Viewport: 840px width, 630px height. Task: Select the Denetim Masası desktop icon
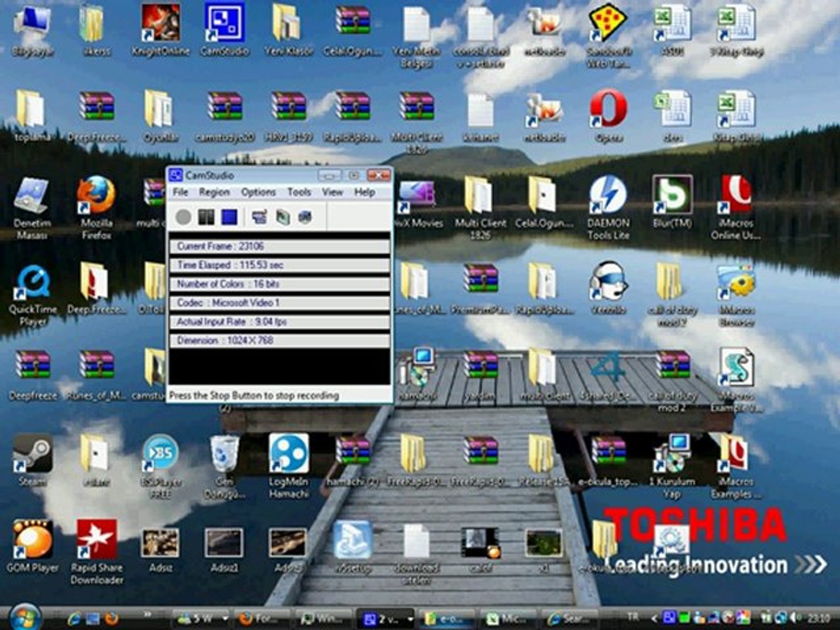point(32,208)
